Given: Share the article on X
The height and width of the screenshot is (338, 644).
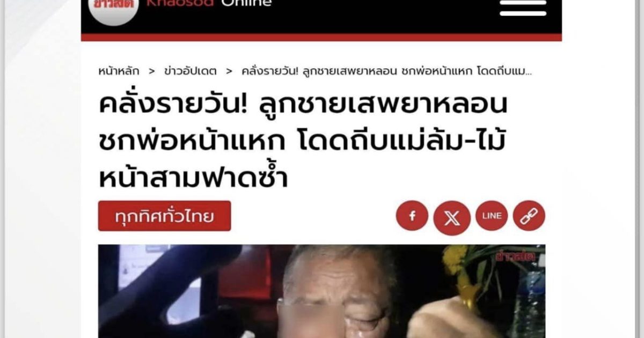Looking at the screenshot, I should [x=452, y=218].
